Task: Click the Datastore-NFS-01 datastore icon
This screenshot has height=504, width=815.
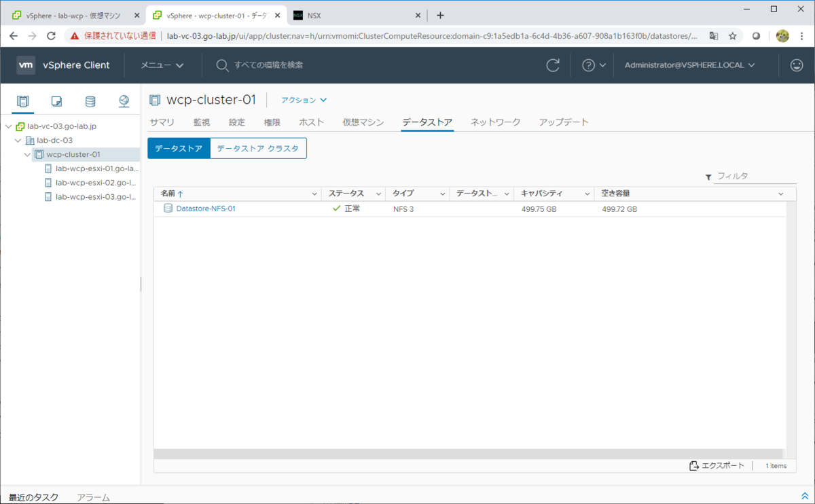Action: click(168, 209)
